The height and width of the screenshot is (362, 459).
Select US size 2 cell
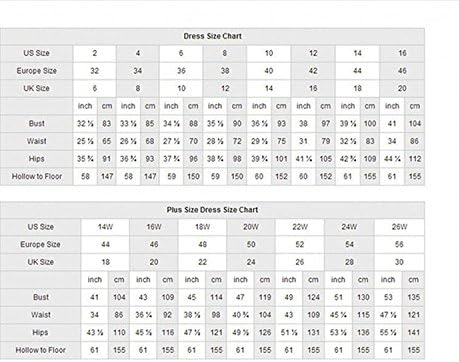tap(95, 53)
